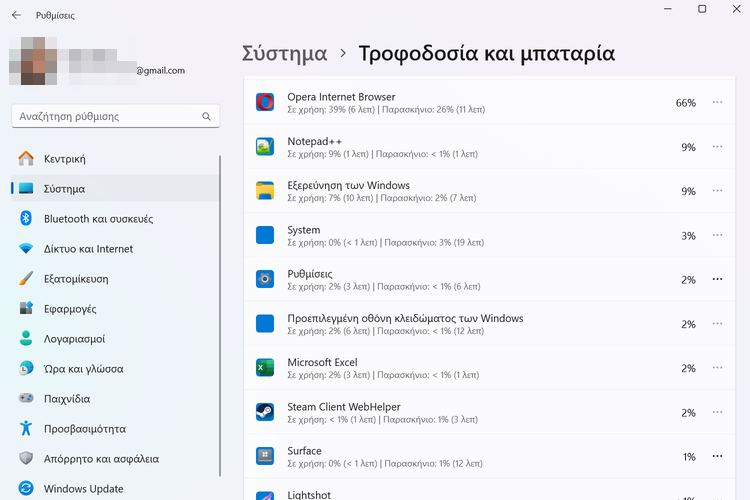Click the Παιχνίδια controller icon

click(x=26, y=398)
